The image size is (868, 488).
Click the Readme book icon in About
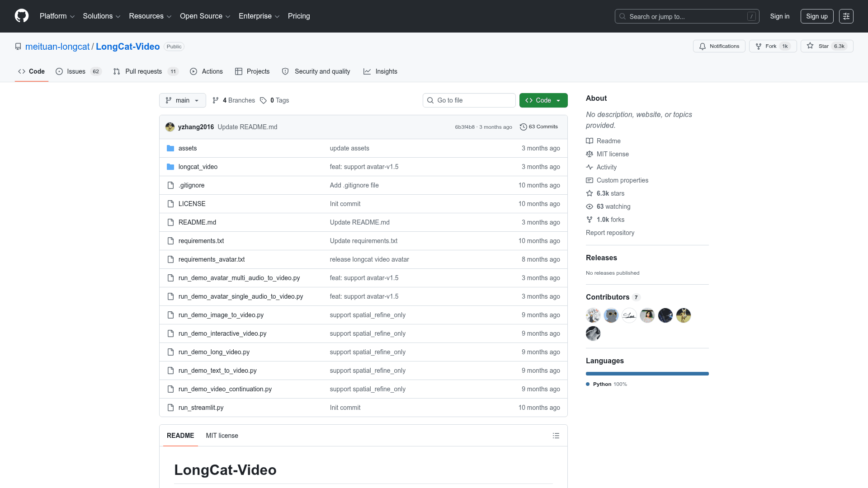point(590,141)
